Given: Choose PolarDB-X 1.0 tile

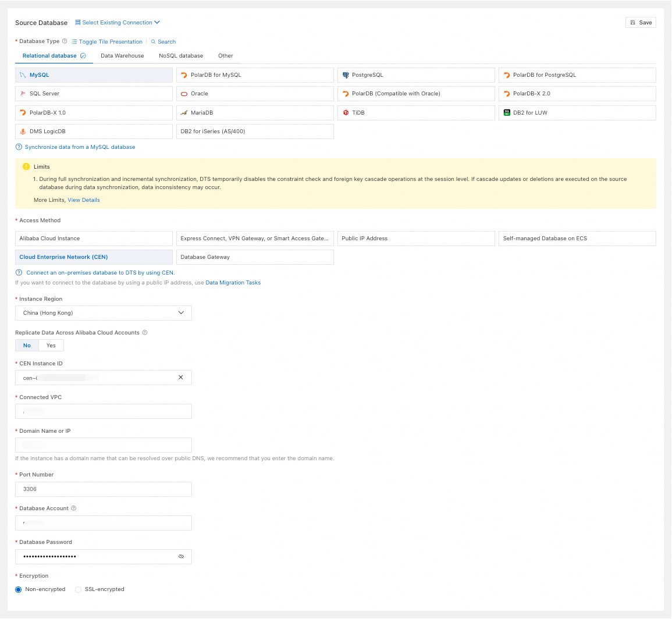Looking at the screenshot, I should (x=94, y=113).
